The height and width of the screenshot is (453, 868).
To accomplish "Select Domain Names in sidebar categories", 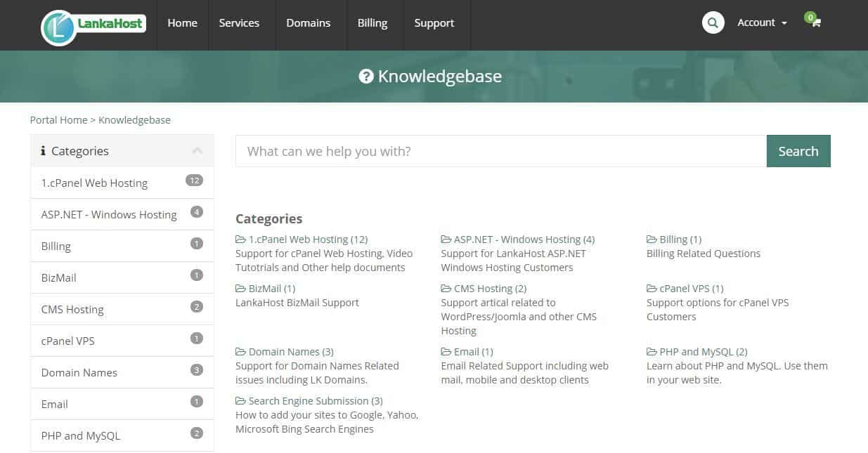I will point(122,372).
